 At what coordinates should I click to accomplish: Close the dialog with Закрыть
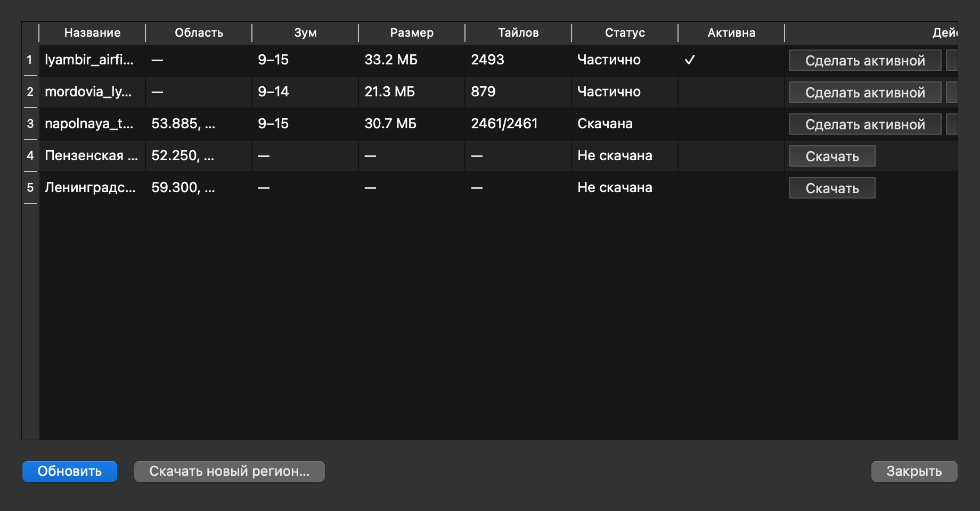tap(914, 472)
